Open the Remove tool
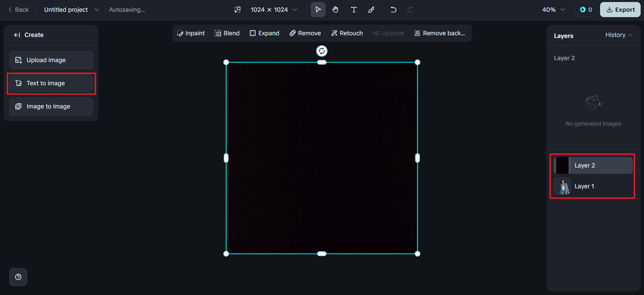This screenshot has height=295, width=644. (305, 33)
